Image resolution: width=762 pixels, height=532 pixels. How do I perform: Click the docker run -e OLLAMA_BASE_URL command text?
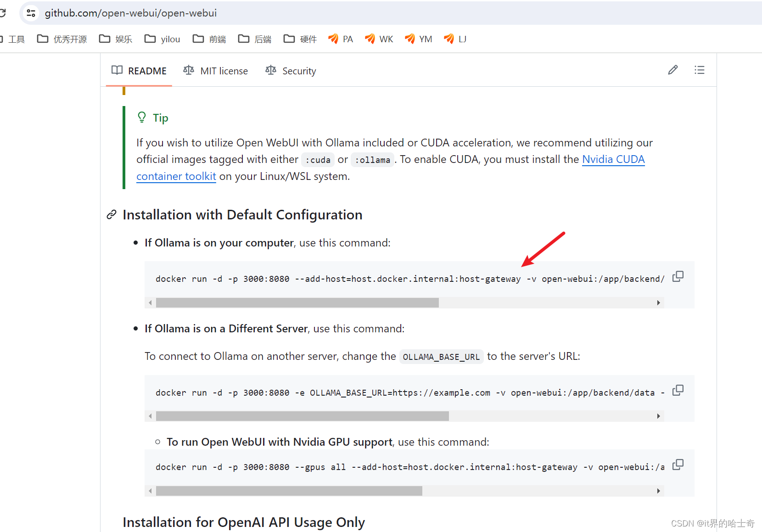click(410, 392)
